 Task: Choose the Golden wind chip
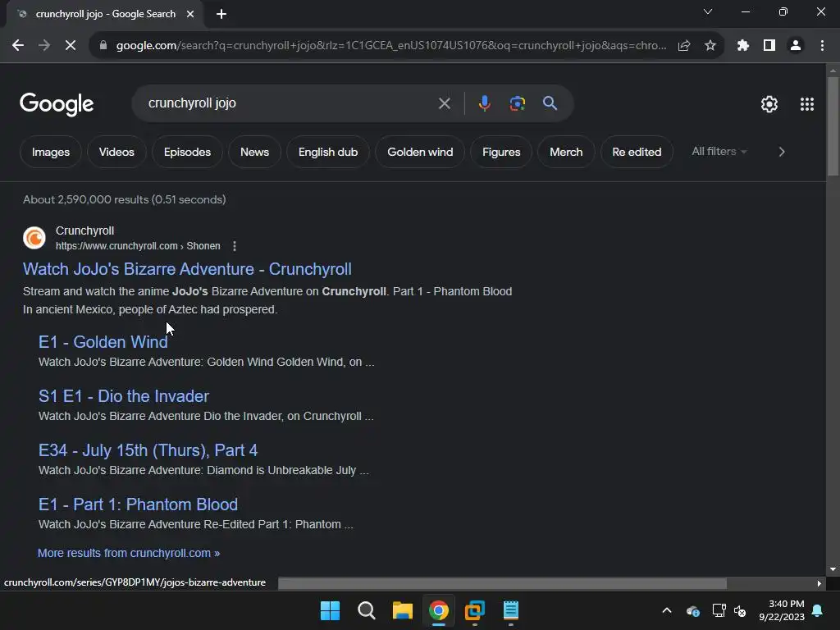pyautogui.click(x=420, y=152)
